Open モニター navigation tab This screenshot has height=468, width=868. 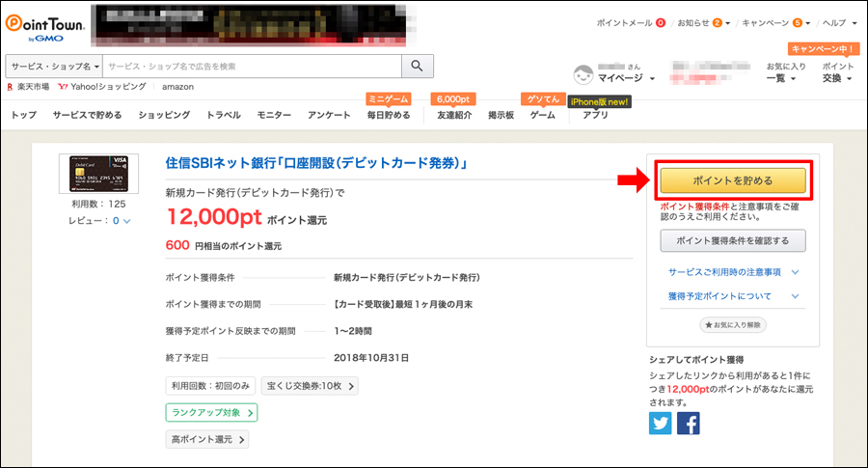tap(274, 115)
